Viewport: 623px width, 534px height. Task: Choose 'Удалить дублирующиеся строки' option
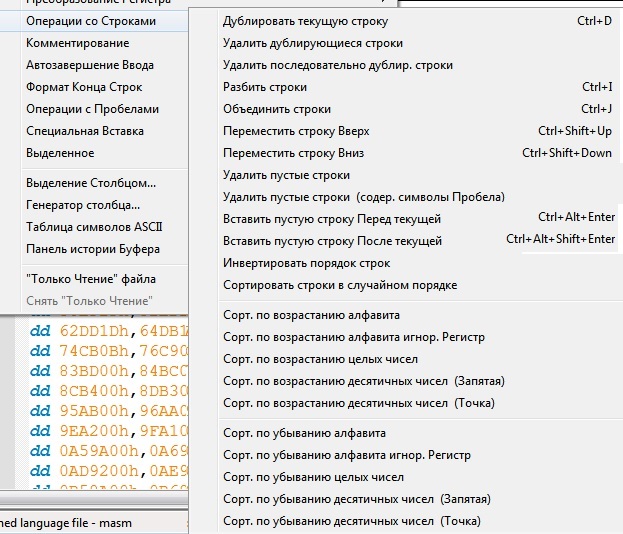tap(313, 43)
